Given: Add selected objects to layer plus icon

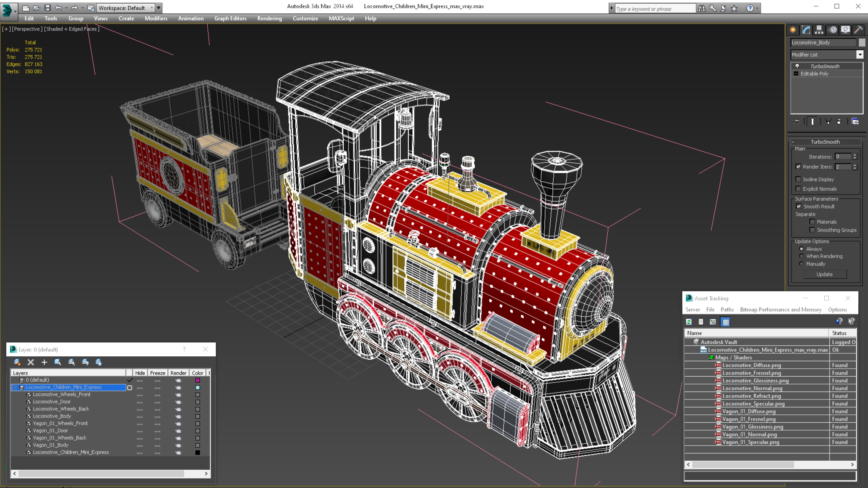Looking at the screenshot, I should coord(44,362).
